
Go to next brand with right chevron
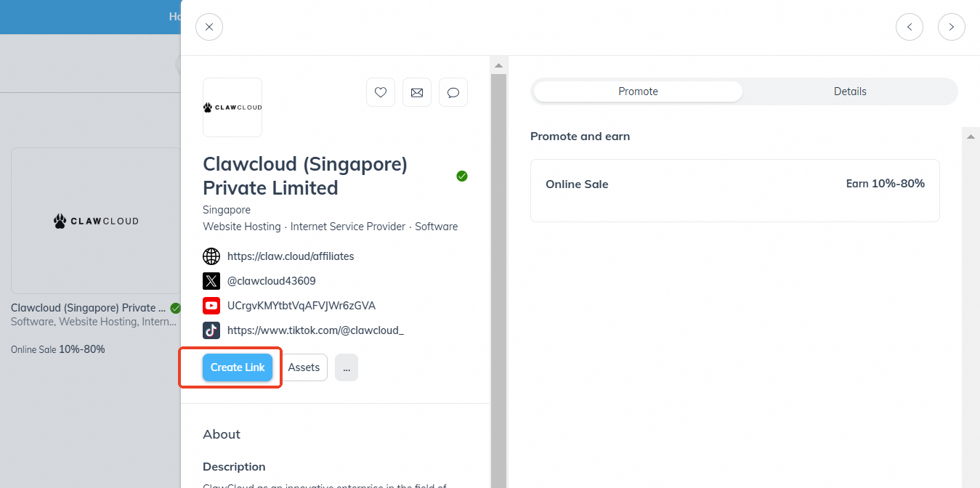951,28
